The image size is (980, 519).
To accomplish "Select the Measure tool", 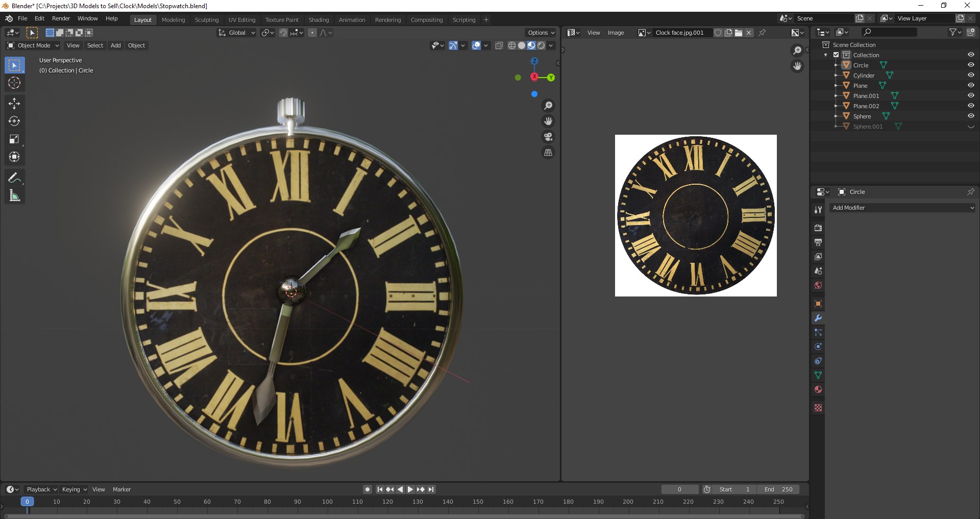I will [14, 195].
